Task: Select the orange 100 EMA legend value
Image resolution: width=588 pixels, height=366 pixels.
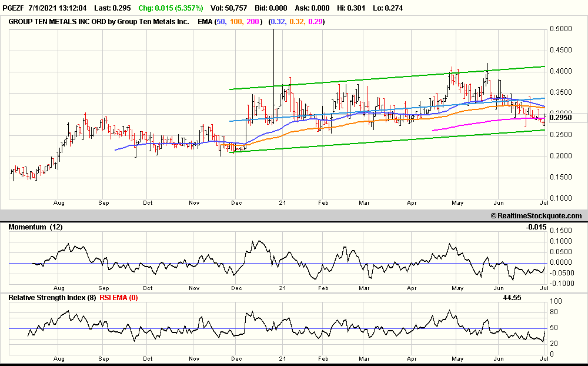Action: point(236,22)
